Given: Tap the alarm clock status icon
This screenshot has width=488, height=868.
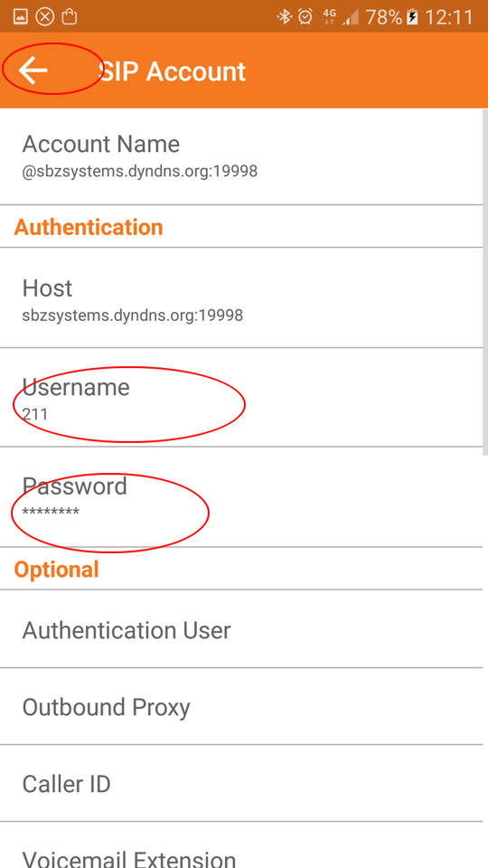Looking at the screenshot, I should tap(305, 17).
